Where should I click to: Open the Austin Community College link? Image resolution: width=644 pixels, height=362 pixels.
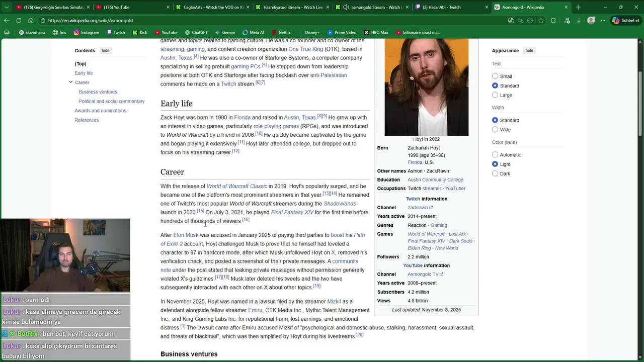(435, 179)
